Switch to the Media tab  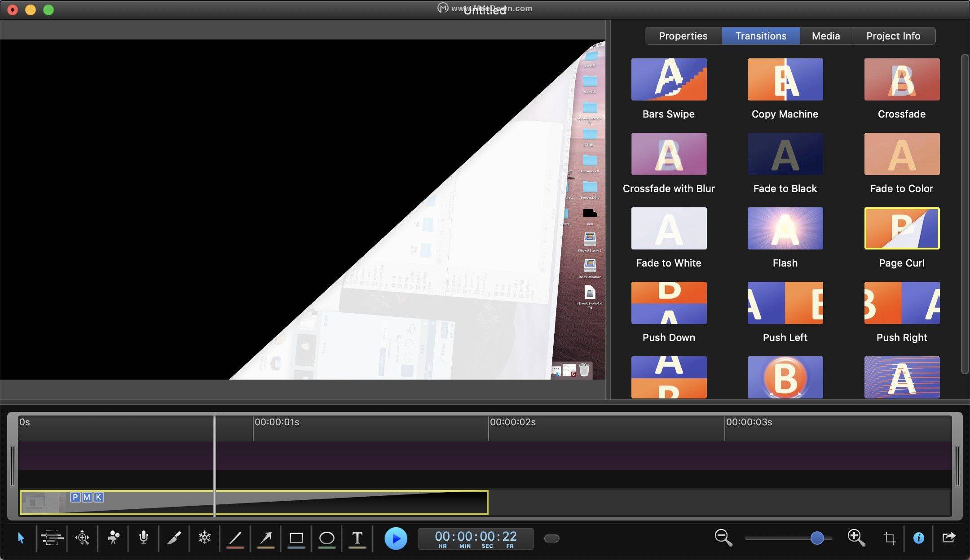[826, 36]
